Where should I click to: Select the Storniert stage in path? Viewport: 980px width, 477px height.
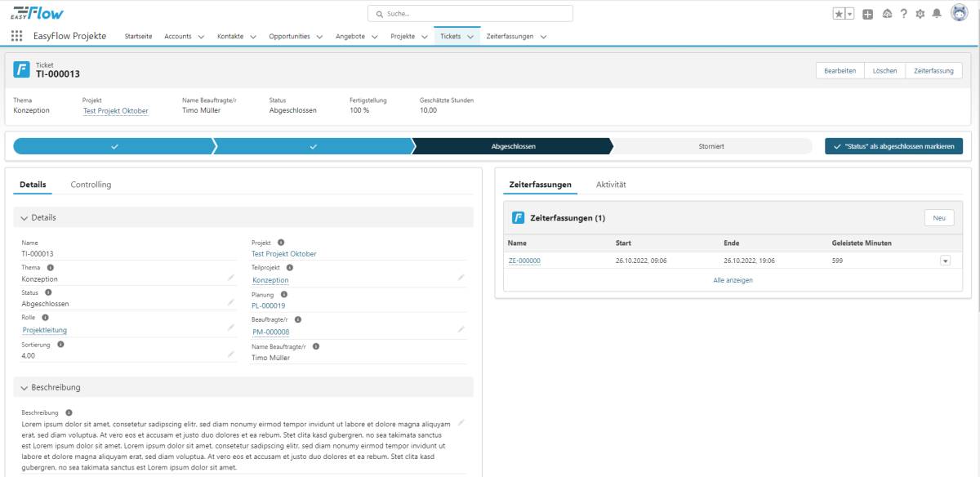[x=711, y=146]
